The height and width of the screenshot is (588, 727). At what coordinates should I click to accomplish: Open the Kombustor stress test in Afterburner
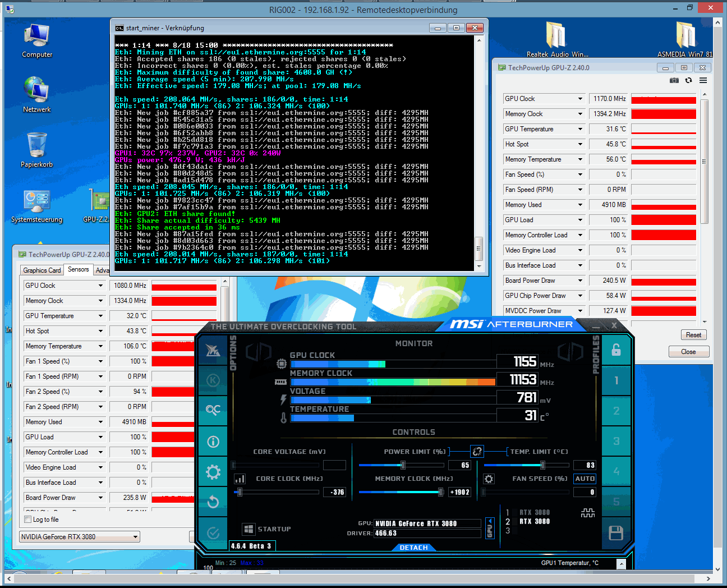coord(213,380)
